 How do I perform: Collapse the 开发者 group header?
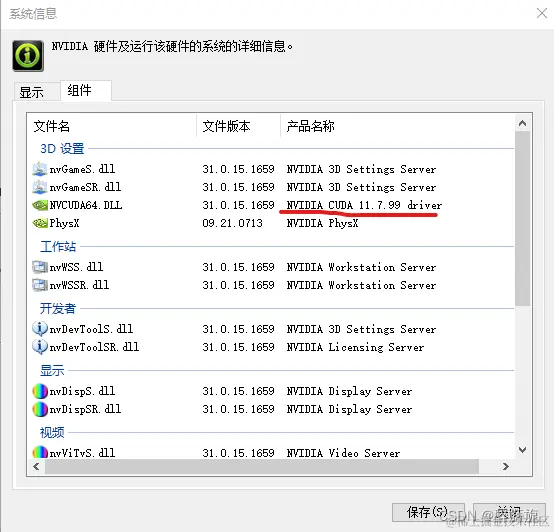(x=58, y=308)
